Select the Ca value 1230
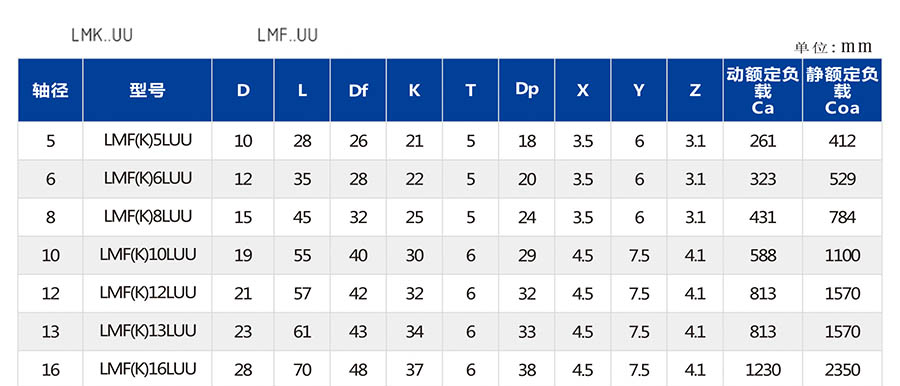900x386 pixels. [x=762, y=369]
